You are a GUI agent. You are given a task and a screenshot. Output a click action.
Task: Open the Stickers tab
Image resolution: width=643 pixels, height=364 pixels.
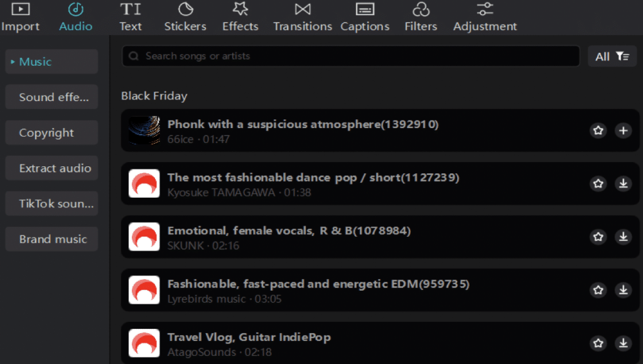coord(185,17)
